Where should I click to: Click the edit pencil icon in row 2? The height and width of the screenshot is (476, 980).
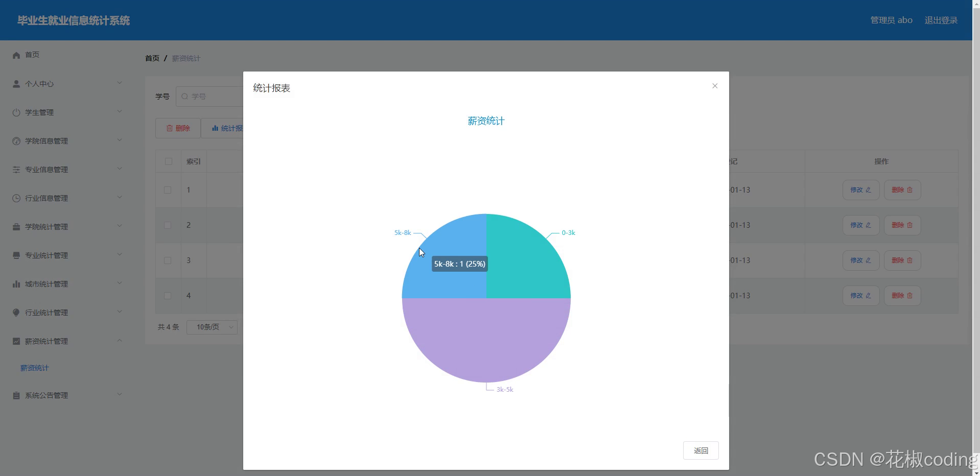click(x=868, y=225)
